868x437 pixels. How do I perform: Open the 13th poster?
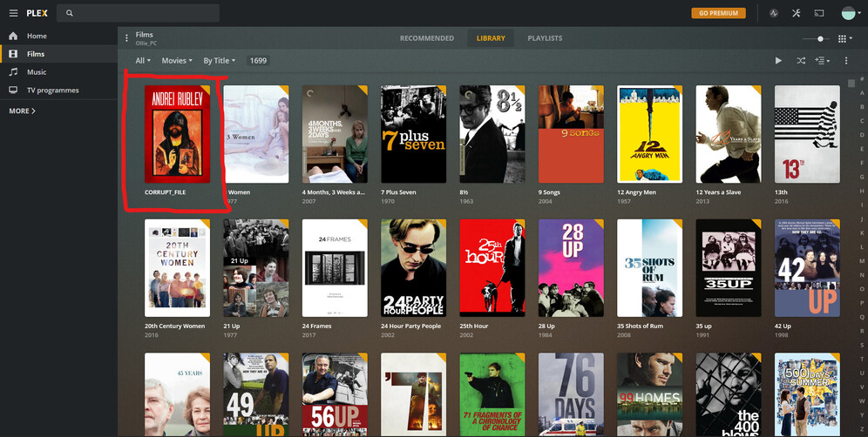[807, 134]
